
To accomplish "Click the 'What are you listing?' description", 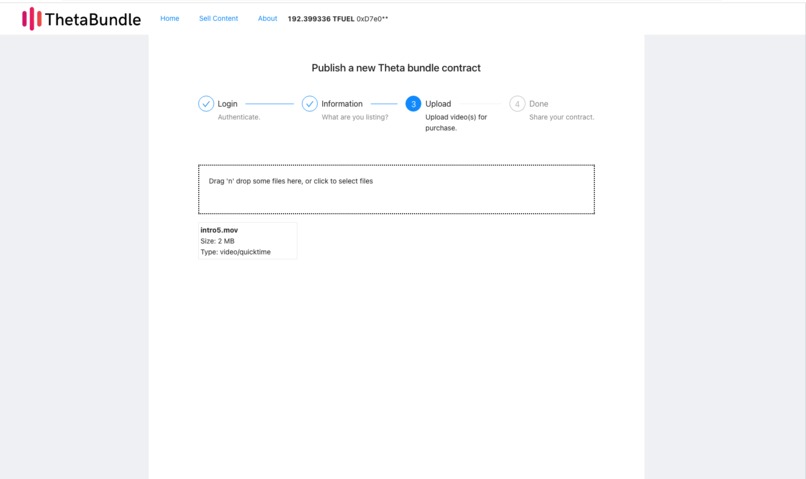I will pyautogui.click(x=355, y=117).
